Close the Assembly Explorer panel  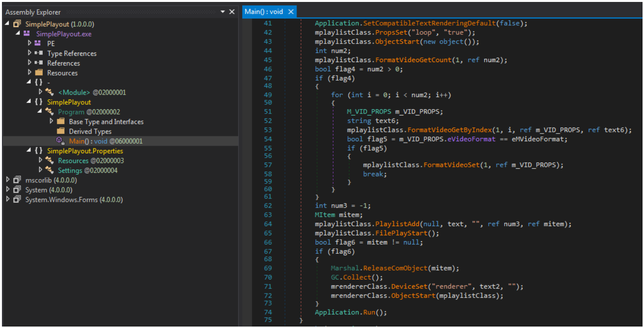pyautogui.click(x=232, y=12)
